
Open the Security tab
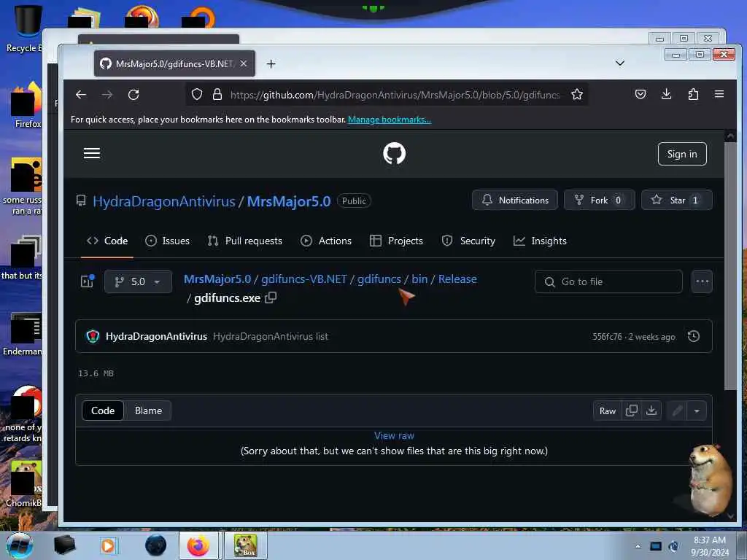(x=468, y=241)
